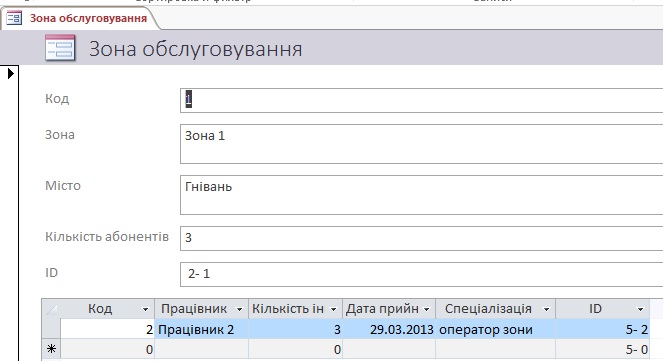Click the large form header icon
Viewport: 663px width, 361px height.
click(60, 48)
